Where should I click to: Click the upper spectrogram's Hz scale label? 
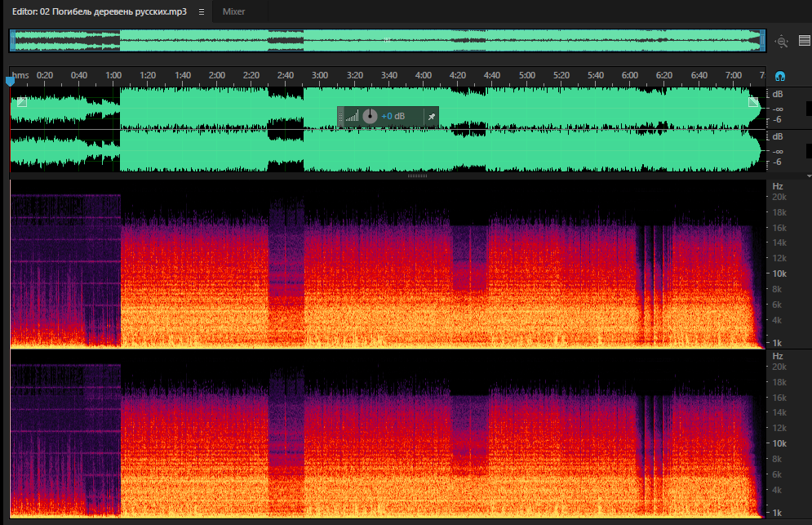click(777, 186)
